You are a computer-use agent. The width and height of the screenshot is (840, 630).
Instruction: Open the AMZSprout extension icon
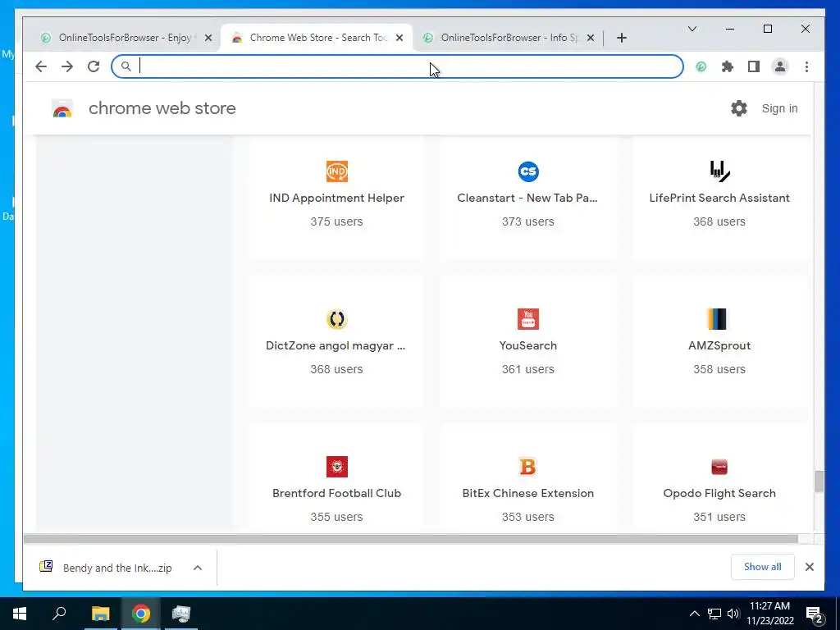click(719, 319)
